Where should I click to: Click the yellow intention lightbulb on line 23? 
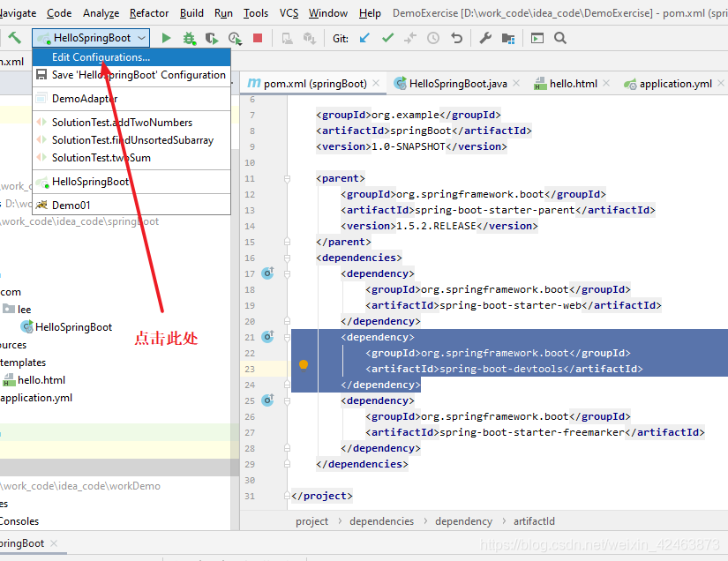pos(304,365)
